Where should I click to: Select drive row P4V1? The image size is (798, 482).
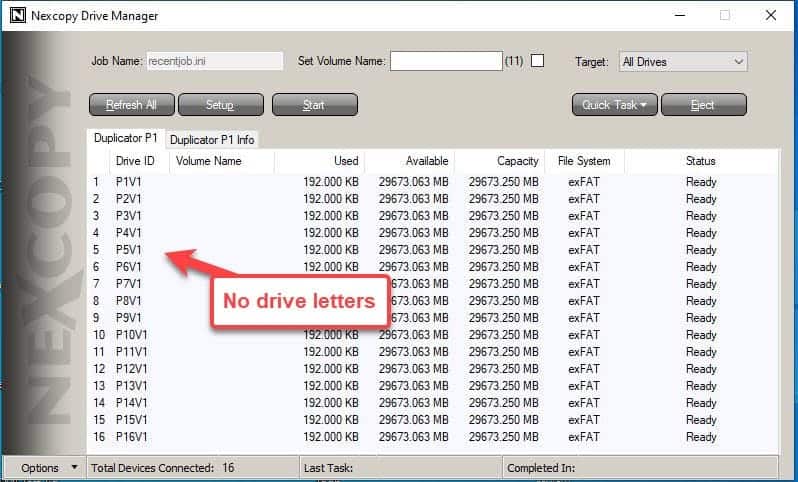click(433, 233)
